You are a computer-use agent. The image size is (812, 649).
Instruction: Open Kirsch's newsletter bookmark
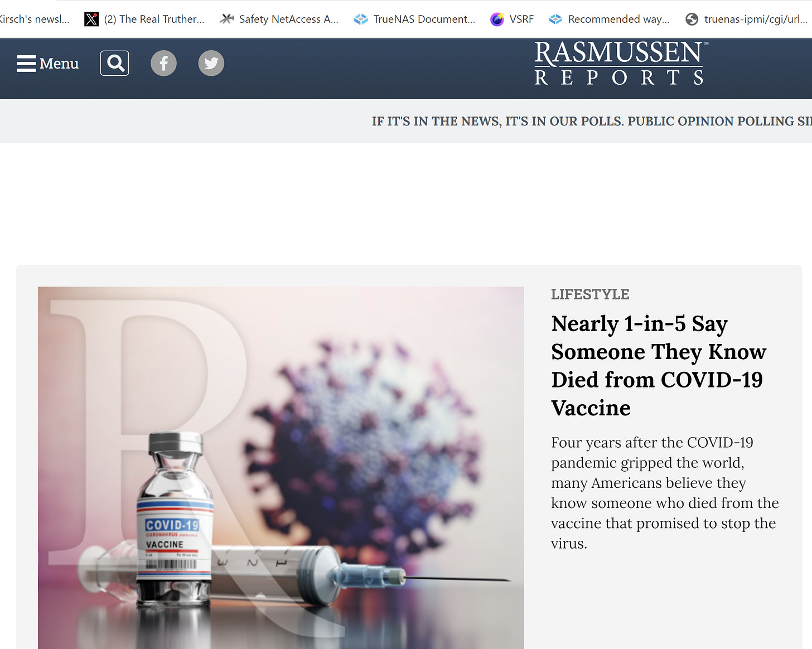click(x=35, y=19)
